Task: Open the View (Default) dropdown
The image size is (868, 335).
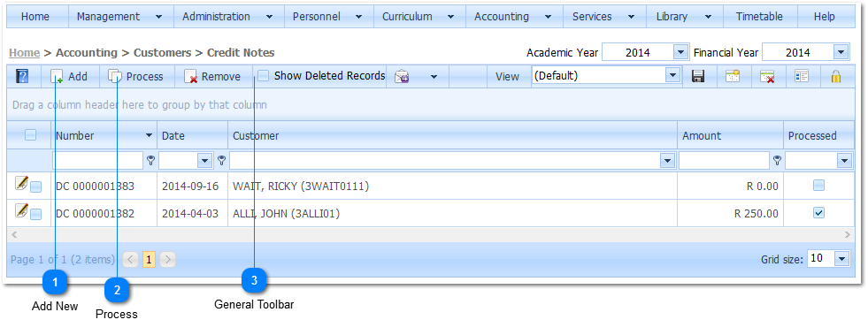Action: [672, 76]
